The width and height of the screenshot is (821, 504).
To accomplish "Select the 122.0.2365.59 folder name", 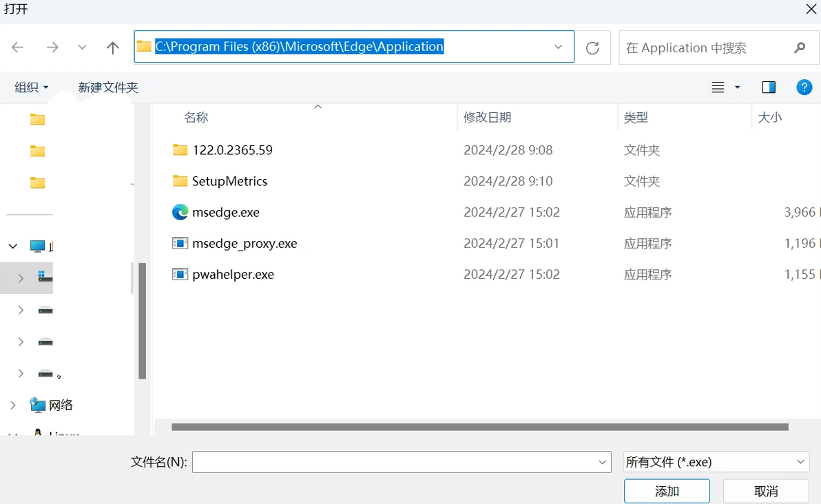I will pyautogui.click(x=233, y=150).
